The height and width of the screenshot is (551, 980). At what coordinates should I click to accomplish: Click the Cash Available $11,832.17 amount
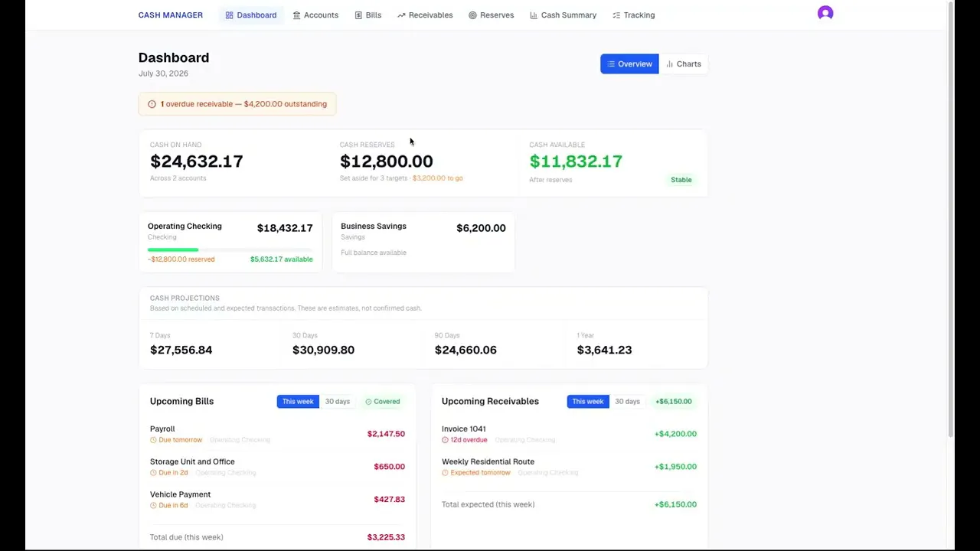tap(576, 161)
